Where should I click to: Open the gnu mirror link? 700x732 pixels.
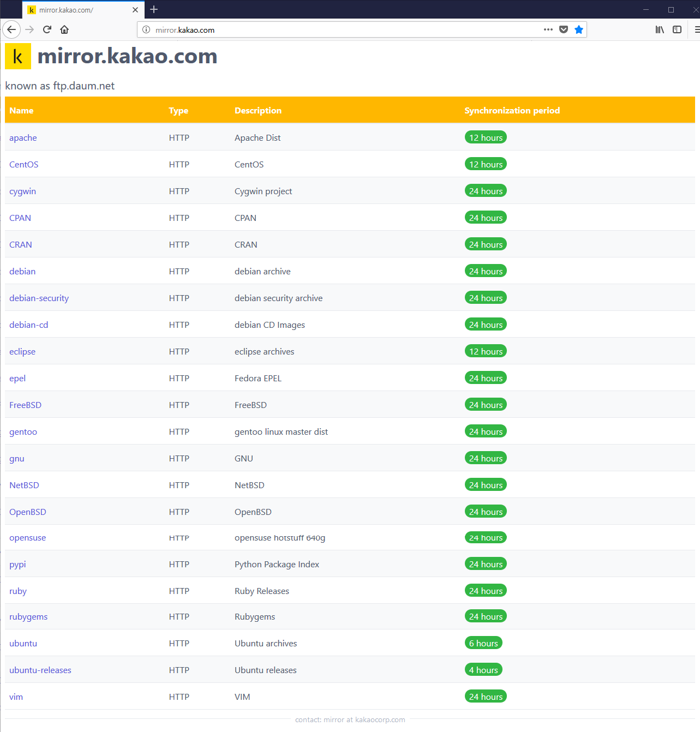click(x=17, y=458)
